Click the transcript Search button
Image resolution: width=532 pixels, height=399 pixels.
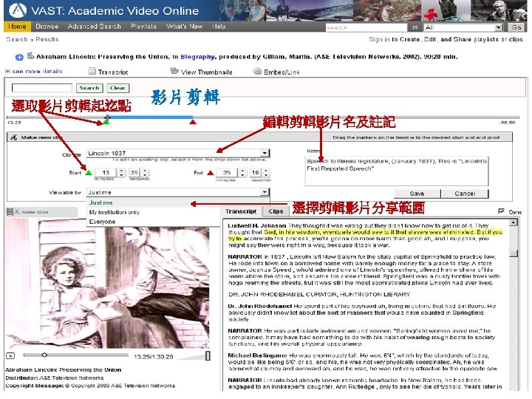[x=89, y=88]
